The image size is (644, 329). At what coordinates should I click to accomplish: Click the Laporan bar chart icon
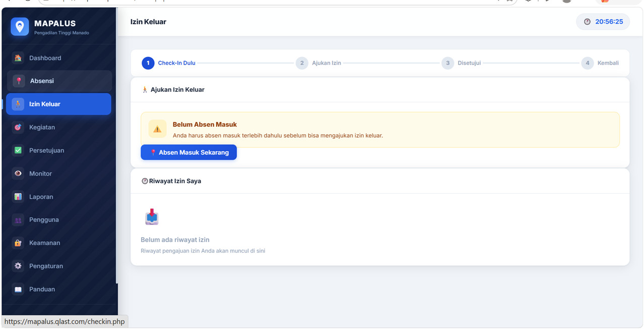(x=18, y=197)
